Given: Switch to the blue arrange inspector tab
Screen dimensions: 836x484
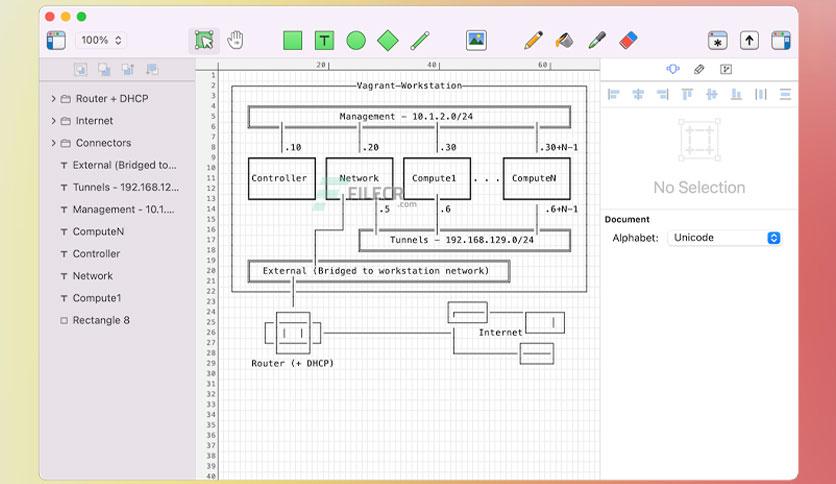Looking at the screenshot, I should pyautogui.click(x=673, y=69).
